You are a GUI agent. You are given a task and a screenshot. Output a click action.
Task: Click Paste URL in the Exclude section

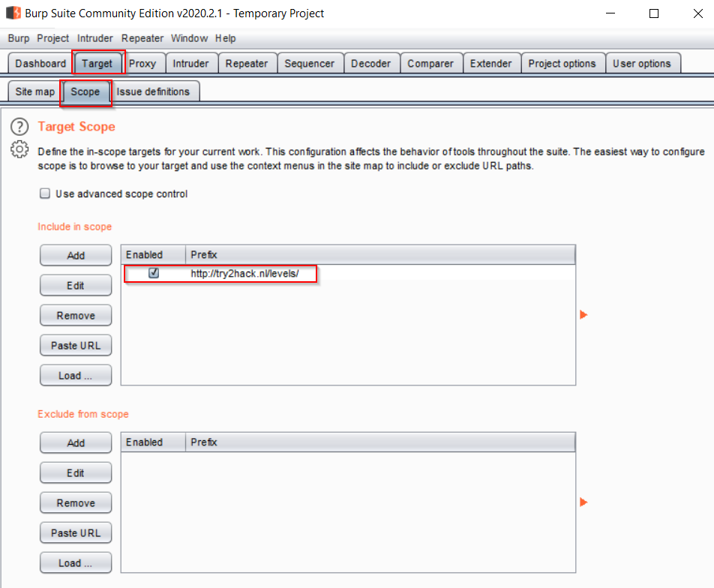coord(75,532)
